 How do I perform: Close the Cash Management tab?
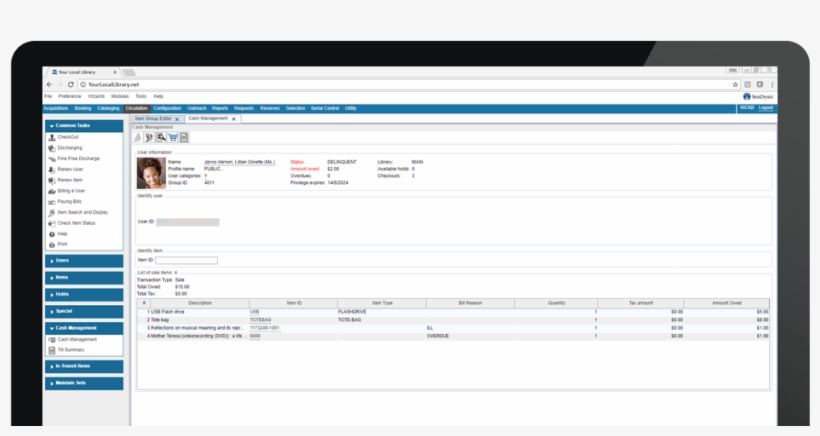[x=234, y=119]
